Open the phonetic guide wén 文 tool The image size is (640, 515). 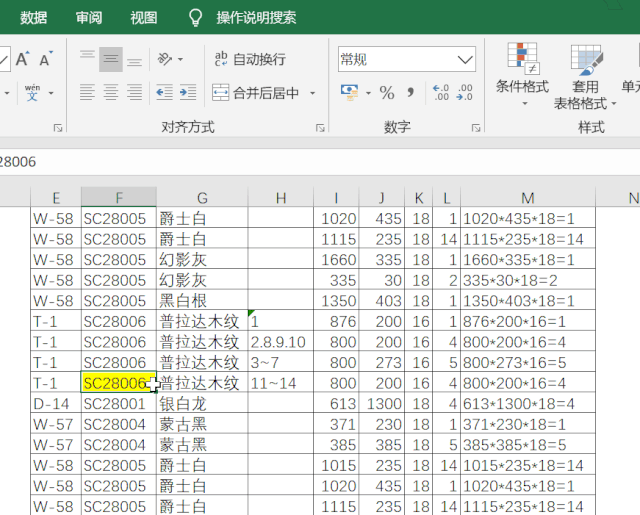pyautogui.click(x=32, y=93)
